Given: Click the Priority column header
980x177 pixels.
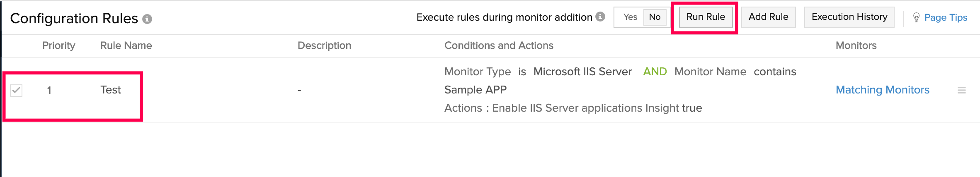Looking at the screenshot, I should pyautogui.click(x=59, y=45).
